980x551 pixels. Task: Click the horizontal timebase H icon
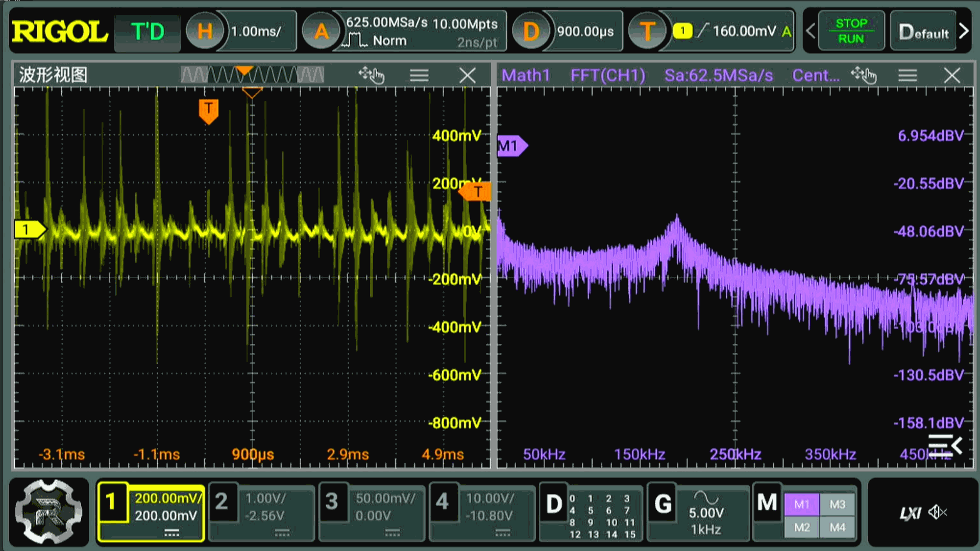click(205, 32)
